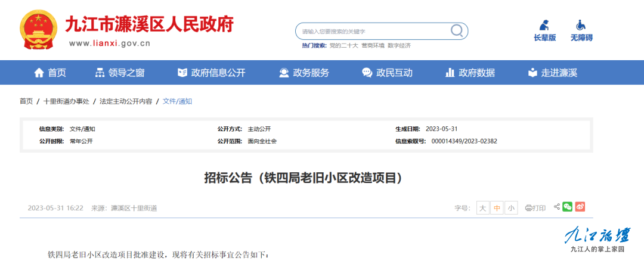Click into the keyword search field
Viewport: 644px width, 264px height.
pyautogui.click(x=373, y=31)
